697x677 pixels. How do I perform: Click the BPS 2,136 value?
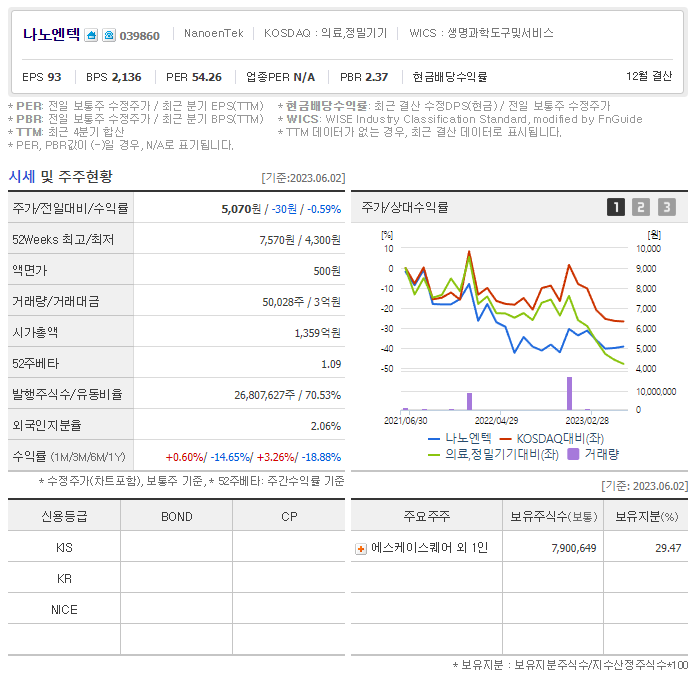tap(114, 77)
